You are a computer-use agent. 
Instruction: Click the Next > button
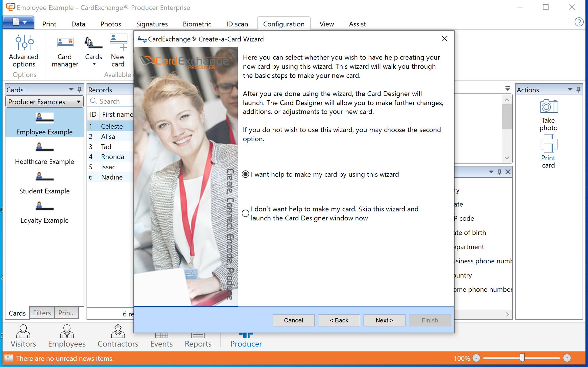tap(384, 320)
